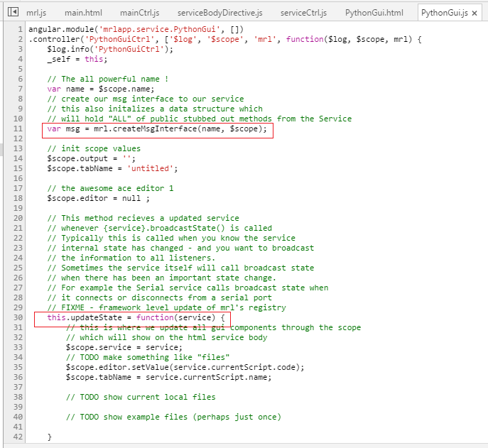This screenshot has height=448, width=488.
Task: Open the serviceBodyDirective.js tab
Action: (219, 13)
